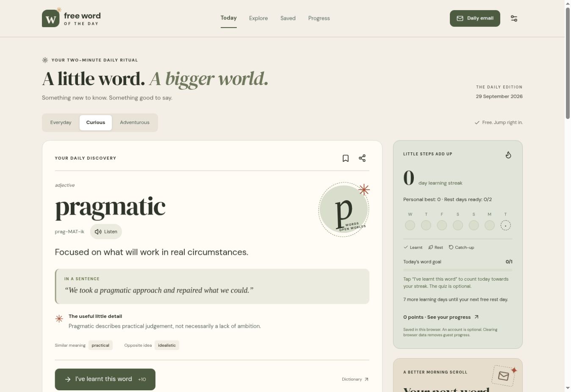Bookmark today's word pragmatic
Viewport: 571px width, 392px height.
346,158
